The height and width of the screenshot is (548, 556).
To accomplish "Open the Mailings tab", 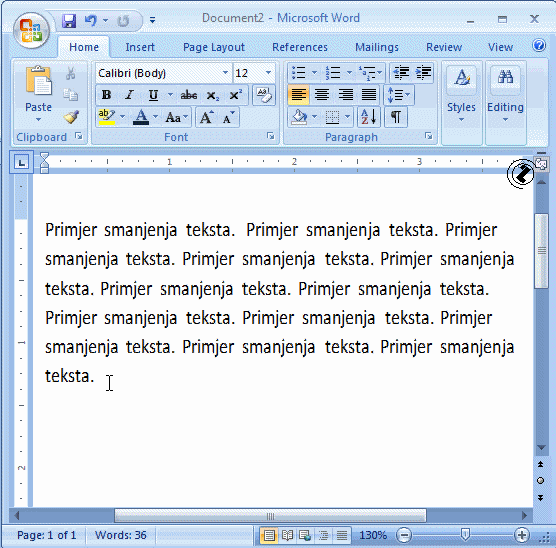I will (377, 47).
